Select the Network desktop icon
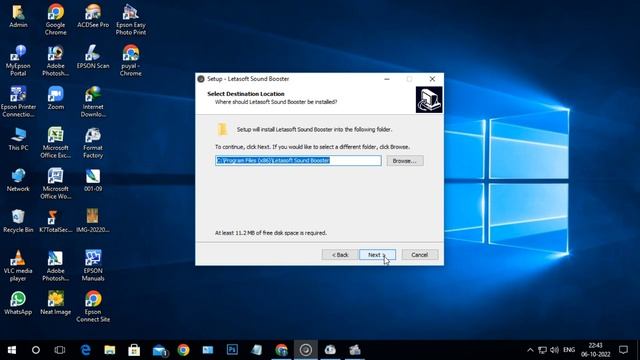 (x=18, y=180)
